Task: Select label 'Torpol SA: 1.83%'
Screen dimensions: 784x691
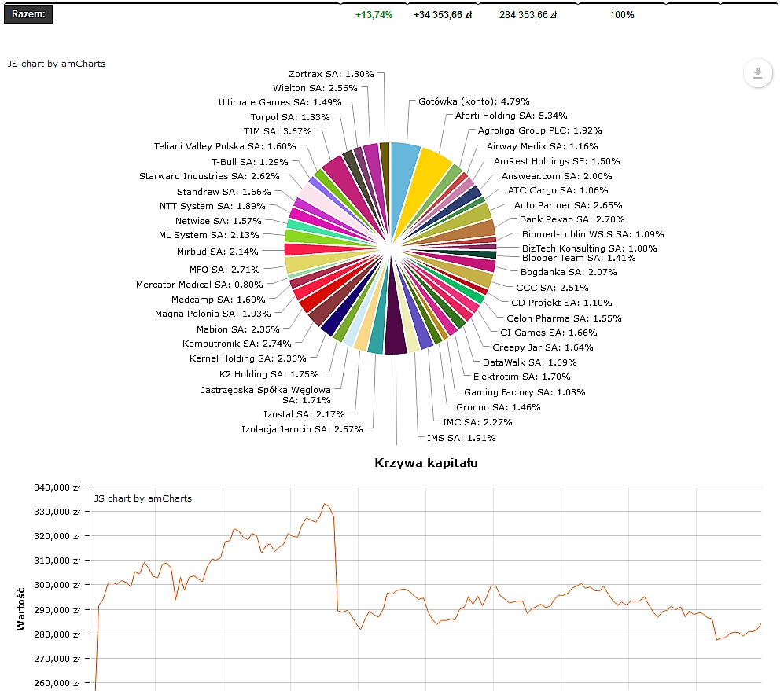Action: pyautogui.click(x=290, y=117)
